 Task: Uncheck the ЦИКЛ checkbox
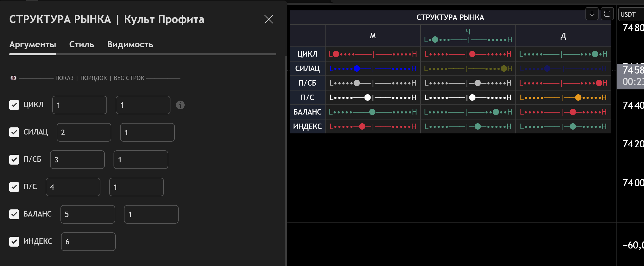pyautogui.click(x=14, y=105)
